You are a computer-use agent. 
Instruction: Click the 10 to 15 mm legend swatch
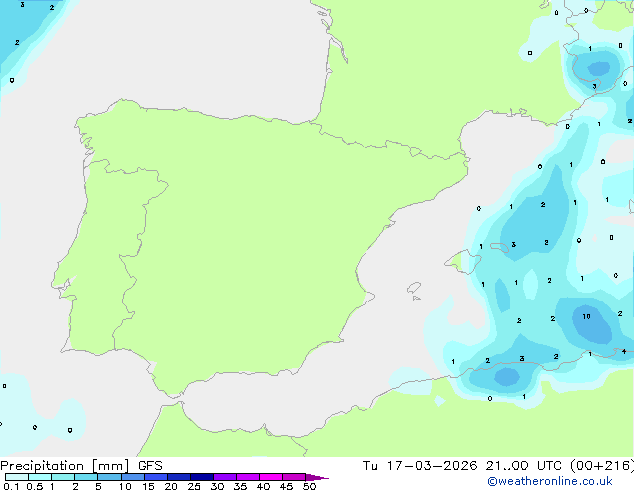[133, 477]
